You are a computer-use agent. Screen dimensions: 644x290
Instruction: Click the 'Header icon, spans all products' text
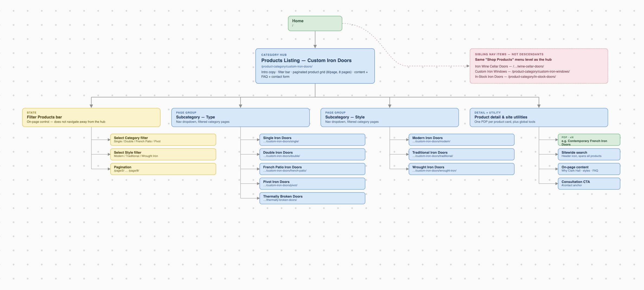[x=581, y=156]
